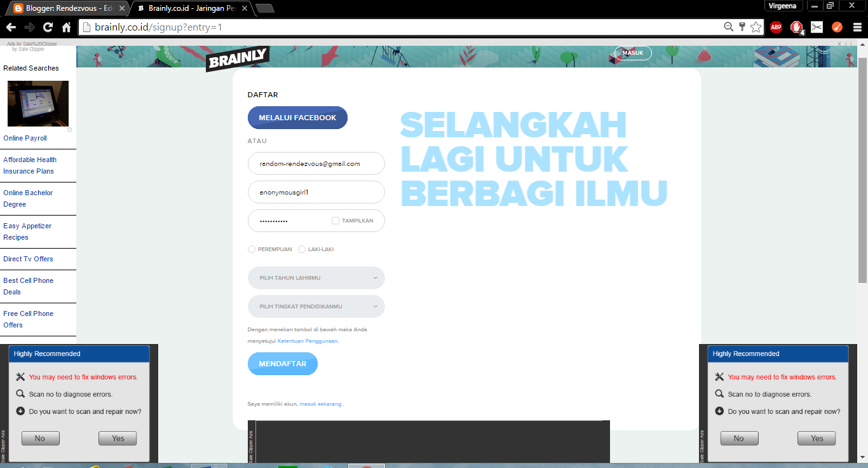The image size is (868, 468).
Task: Switch to the Blogger: Rendezvous tab
Action: [x=67, y=9]
